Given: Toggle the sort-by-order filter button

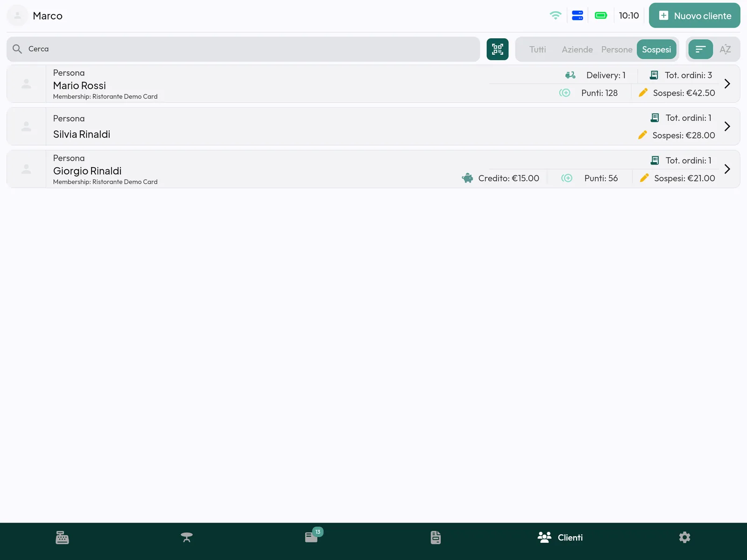Looking at the screenshot, I should [701, 49].
